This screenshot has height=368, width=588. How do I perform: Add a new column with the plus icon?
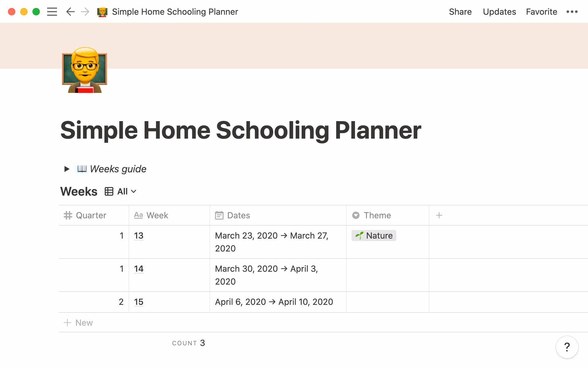[x=439, y=215]
